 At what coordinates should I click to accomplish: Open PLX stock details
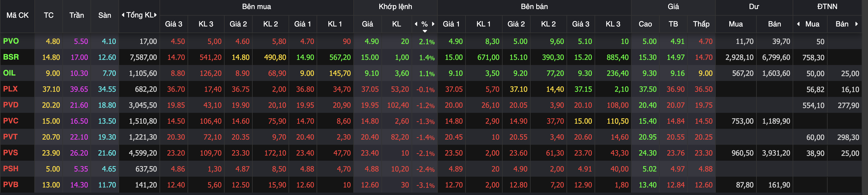coord(10,89)
